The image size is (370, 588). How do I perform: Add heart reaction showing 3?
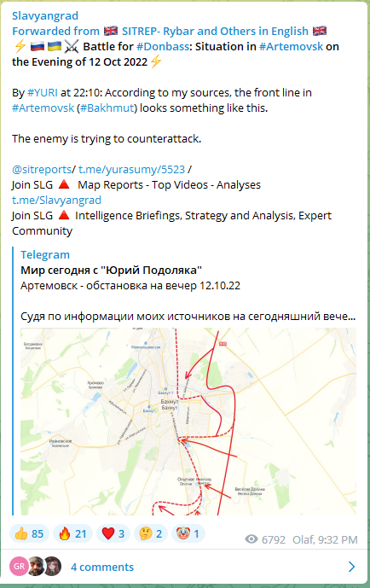113,533
